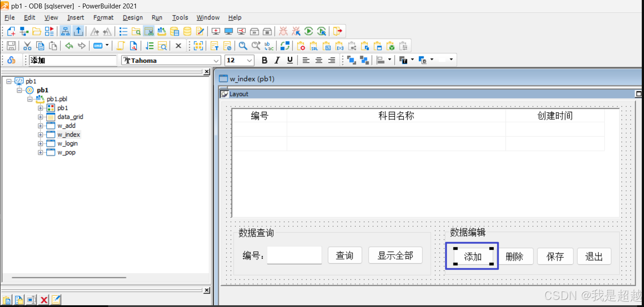Open the Design menu
644x307 pixels.
(x=133, y=18)
